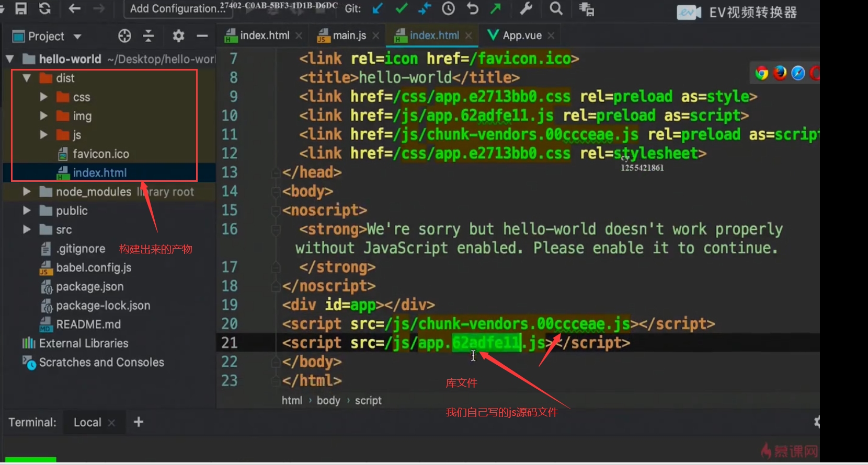Select the README.md file
868x465 pixels.
click(88, 324)
